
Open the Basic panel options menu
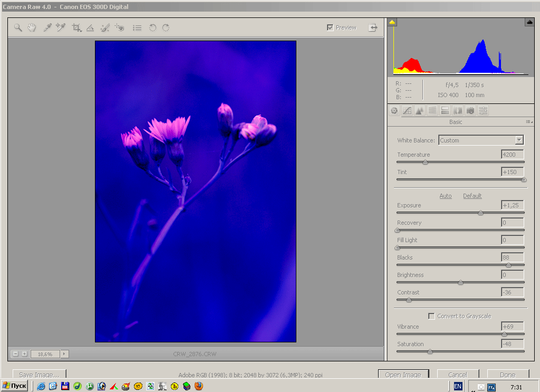click(x=528, y=122)
